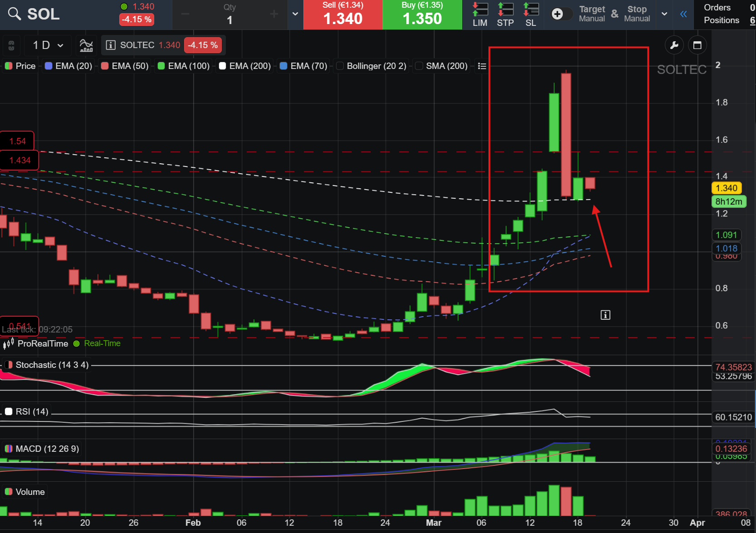This screenshot has width=756, height=533.
Task: Enable the SMA (200) checkbox
Action: pos(419,66)
